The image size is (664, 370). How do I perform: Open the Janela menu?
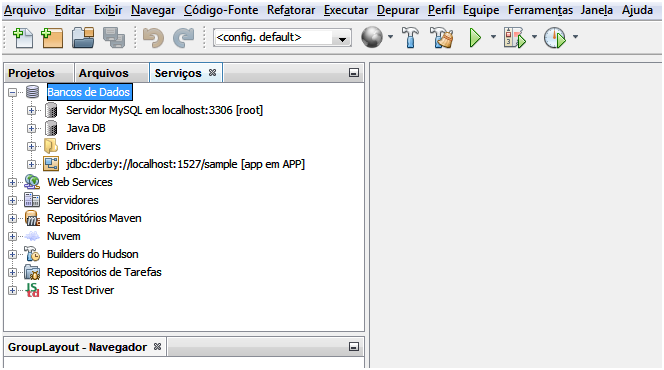(597, 10)
